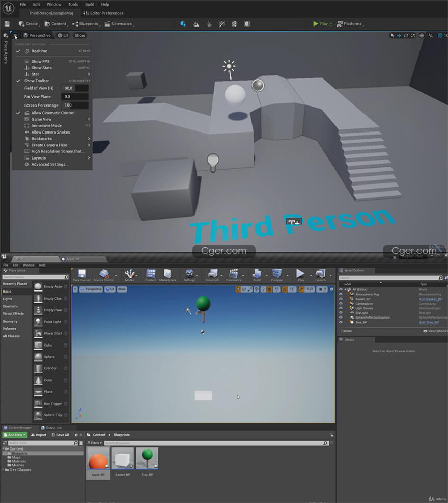The width and height of the screenshot is (448, 503).
Task: Enable Game View in viewport options
Action: 52,119
